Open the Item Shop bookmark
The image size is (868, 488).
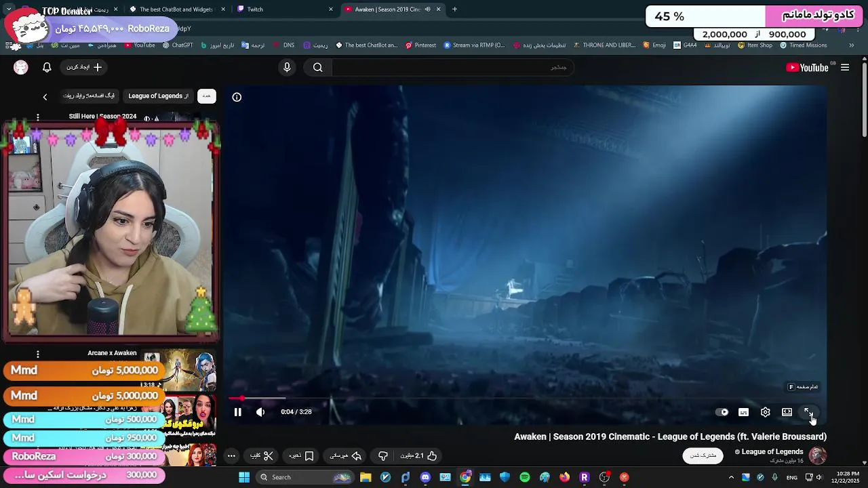755,45
